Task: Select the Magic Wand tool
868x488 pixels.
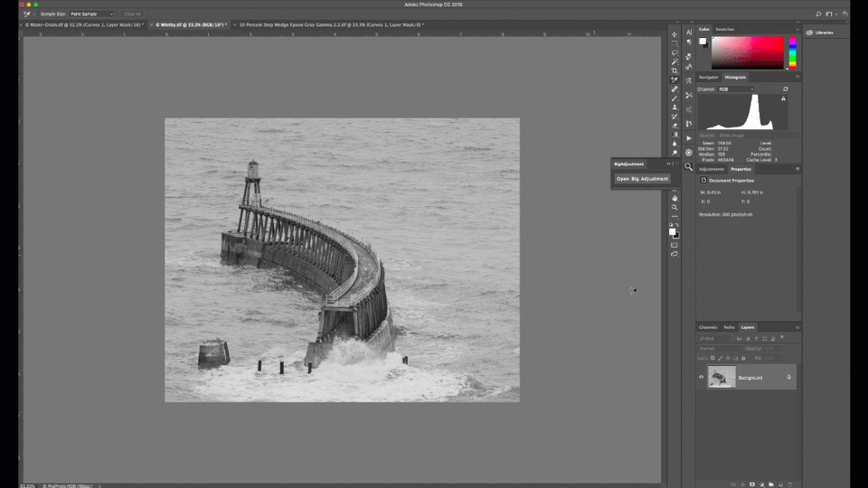Action: click(x=675, y=61)
